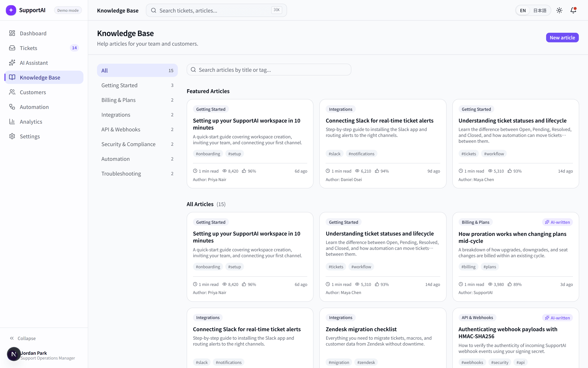Viewport: 588px width, 368px height.
Task: Click the #billing tag
Action: tap(468, 266)
